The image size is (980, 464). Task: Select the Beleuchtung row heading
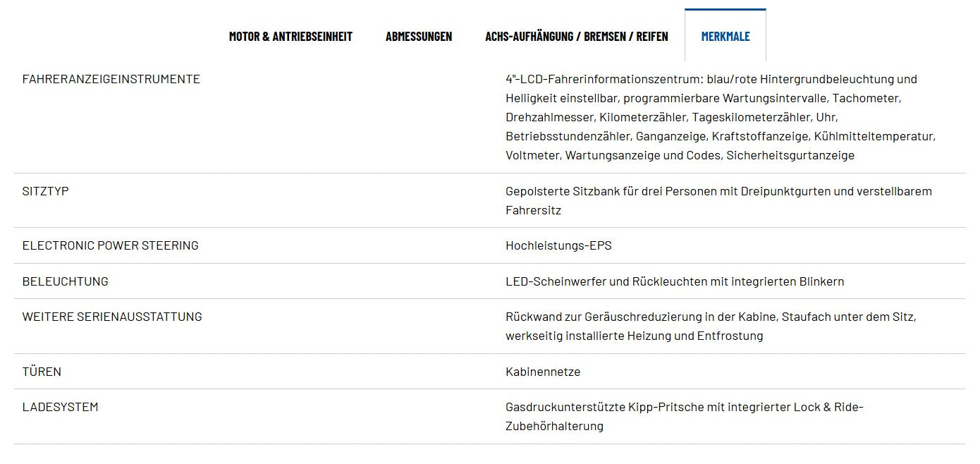(x=66, y=281)
